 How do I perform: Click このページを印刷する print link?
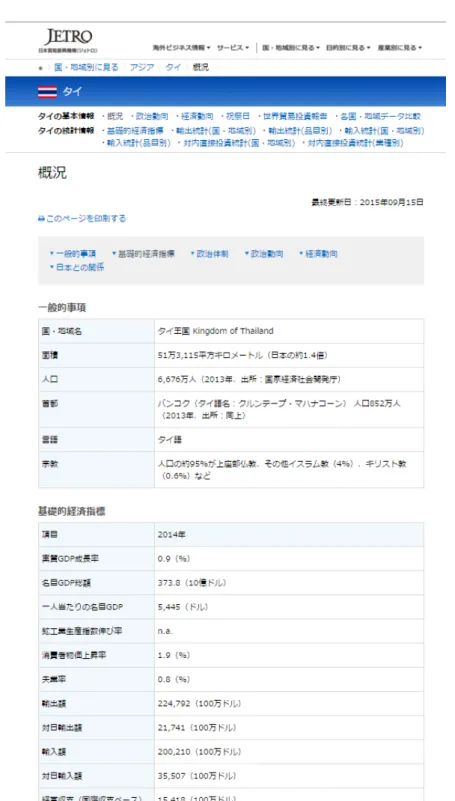pyautogui.click(x=86, y=219)
